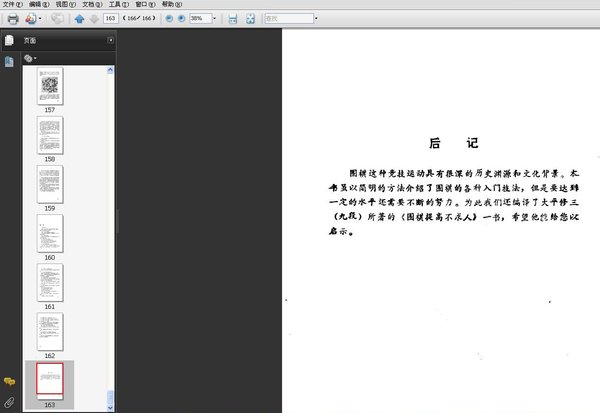Click the zoom percentage field showing 38%
This screenshot has width=600, height=413.
(201, 18)
